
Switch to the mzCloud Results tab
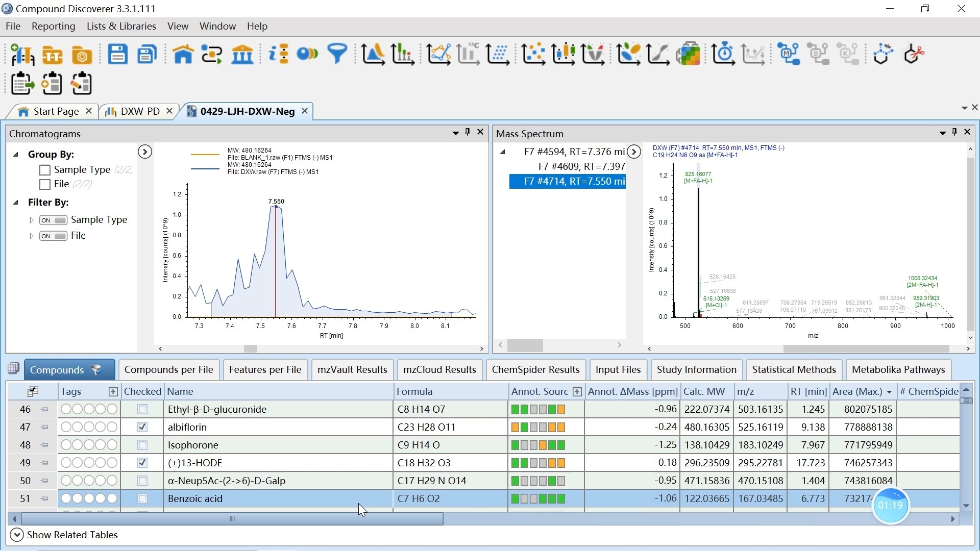pyautogui.click(x=439, y=369)
